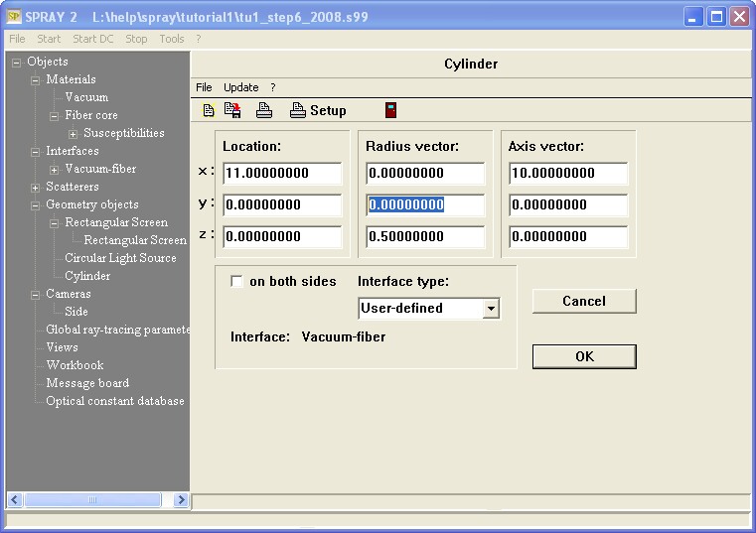Click the New document toolbar icon
756x533 pixels.
[209, 110]
